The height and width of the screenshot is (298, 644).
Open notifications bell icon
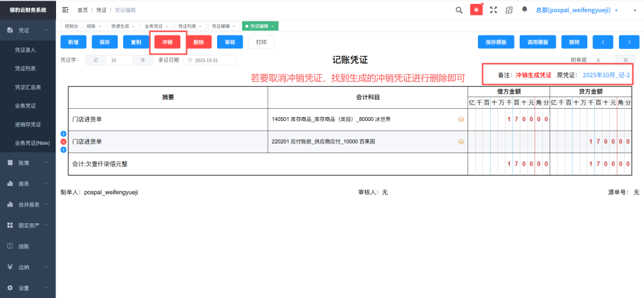pos(524,10)
